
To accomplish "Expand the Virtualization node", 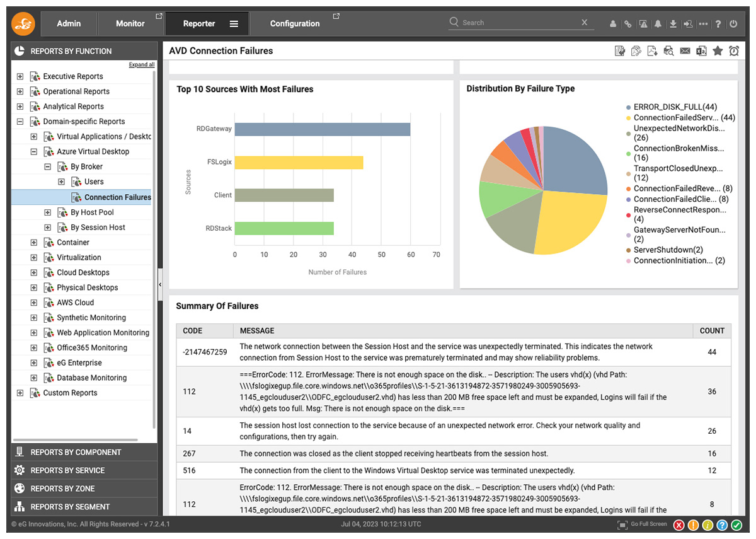I will (34, 258).
